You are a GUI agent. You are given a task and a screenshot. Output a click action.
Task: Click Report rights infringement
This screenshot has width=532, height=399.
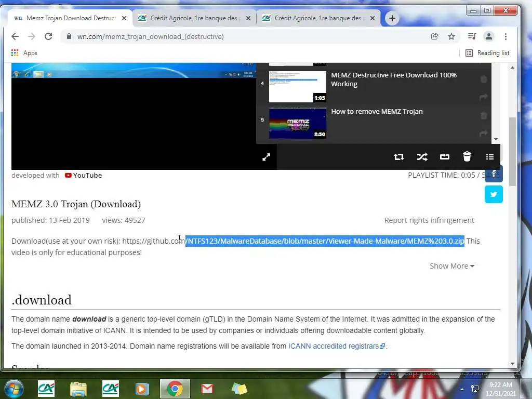429,220
